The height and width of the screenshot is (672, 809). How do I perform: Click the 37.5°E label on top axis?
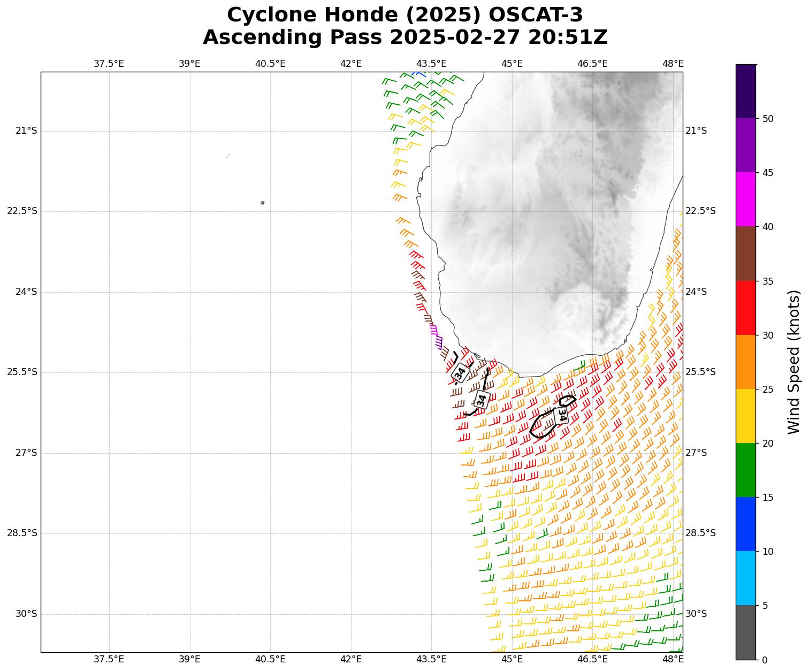[x=109, y=64]
